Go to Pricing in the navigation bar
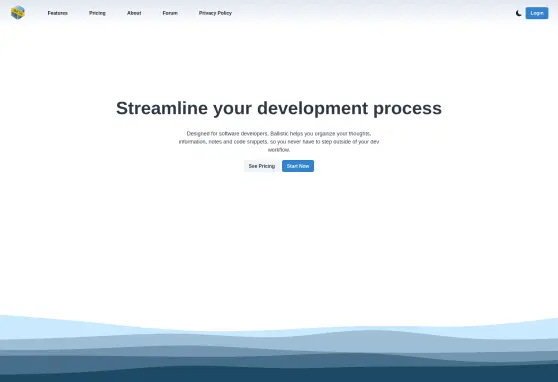Viewport: 558px width, 382px height. point(97,13)
